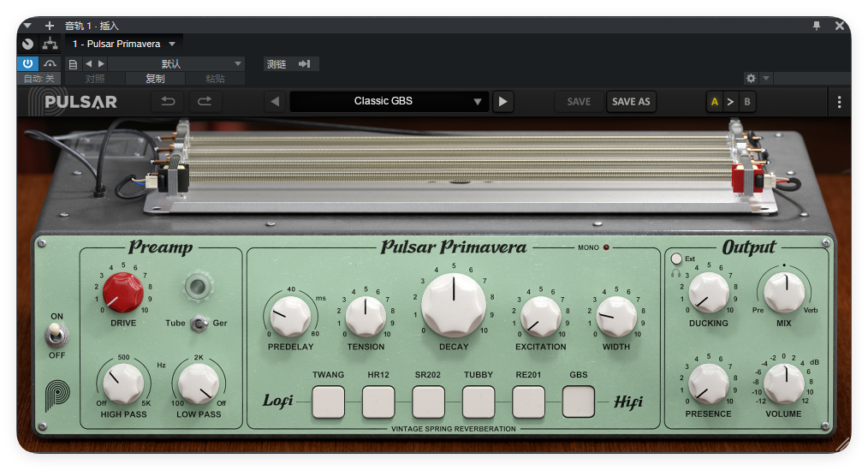Viewport: 868px width, 470px height.
Task: Click the LOW PASS knob
Action: pyautogui.click(x=199, y=384)
